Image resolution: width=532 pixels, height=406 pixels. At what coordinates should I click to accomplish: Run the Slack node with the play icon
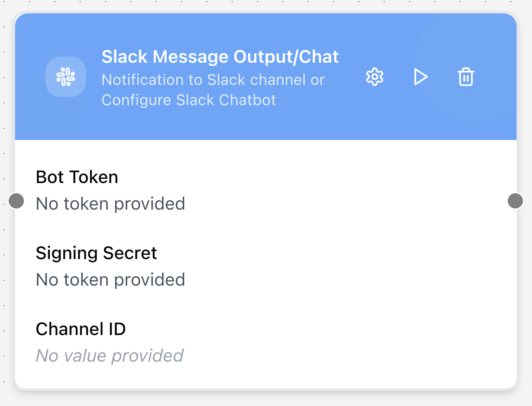coord(421,77)
